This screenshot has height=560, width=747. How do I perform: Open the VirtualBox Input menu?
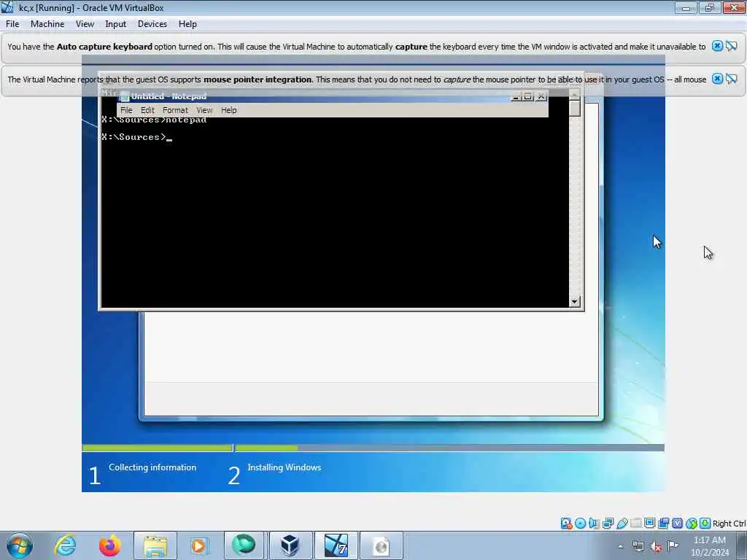click(115, 24)
